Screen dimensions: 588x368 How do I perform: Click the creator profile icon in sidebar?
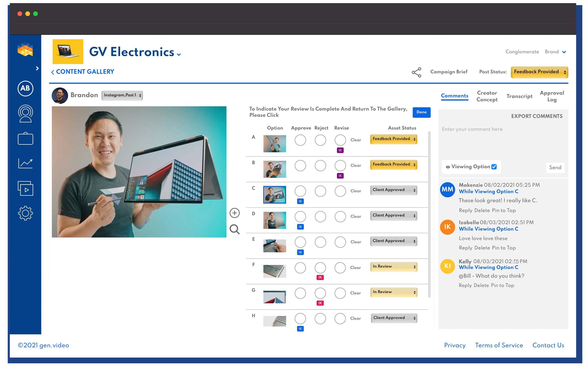pyautogui.click(x=25, y=114)
